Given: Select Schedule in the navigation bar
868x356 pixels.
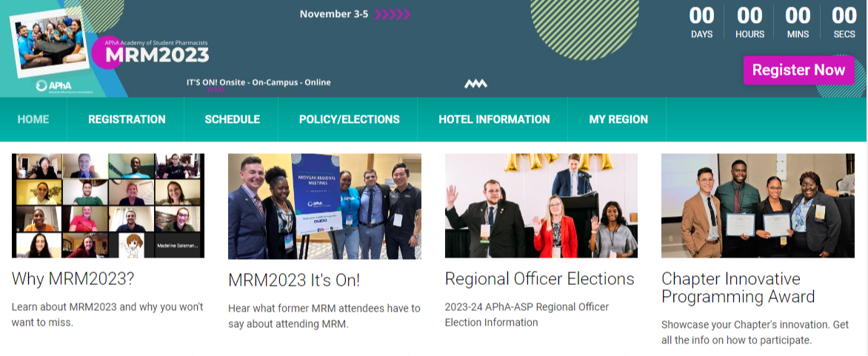Looking at the screenshot, I should pyautogui.click(x=232, y=119).
